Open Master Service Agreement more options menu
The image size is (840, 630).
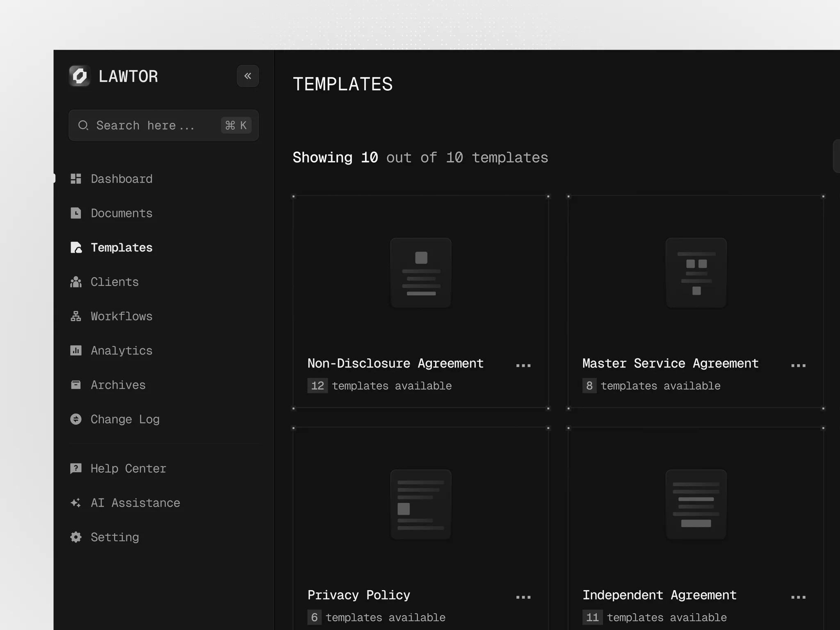pyautogui.click(x=798, y=365)
